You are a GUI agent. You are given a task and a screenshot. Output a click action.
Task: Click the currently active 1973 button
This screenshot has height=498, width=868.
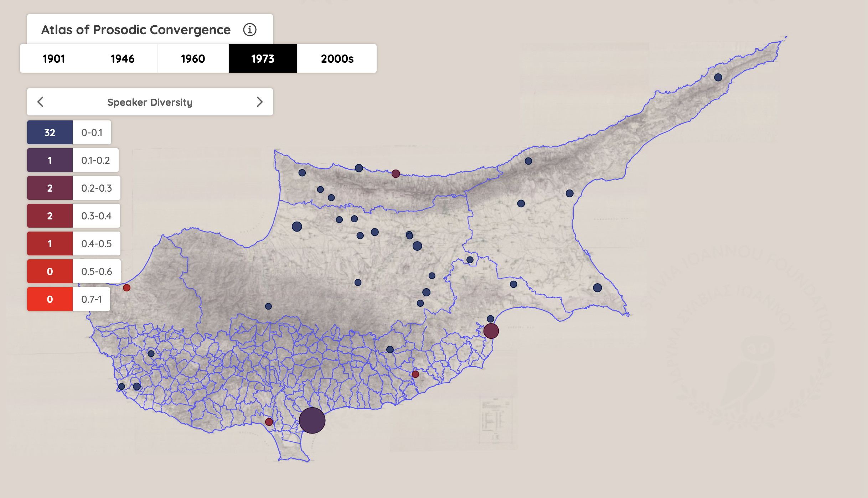click(x=263, y=58)
